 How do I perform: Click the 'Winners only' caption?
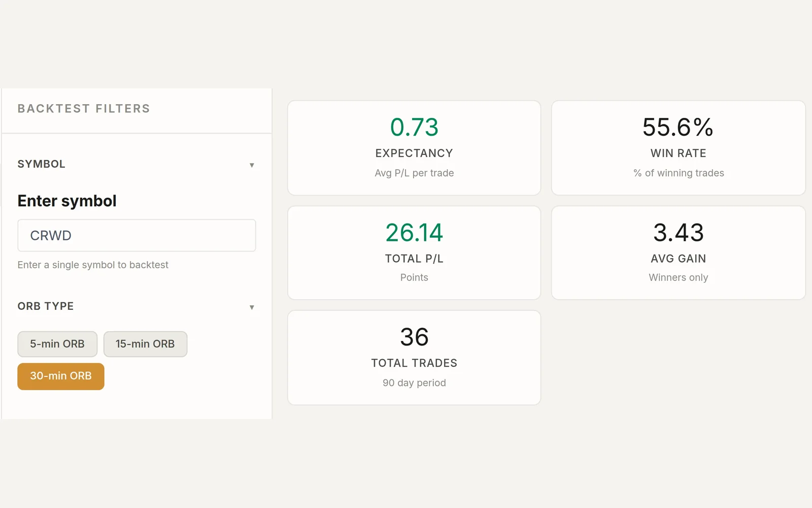679,277
